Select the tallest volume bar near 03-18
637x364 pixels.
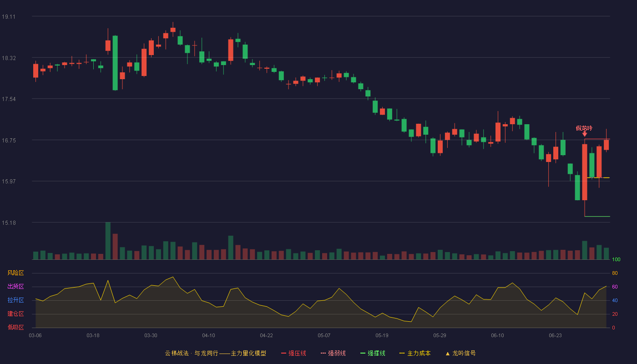pos(108,241)
